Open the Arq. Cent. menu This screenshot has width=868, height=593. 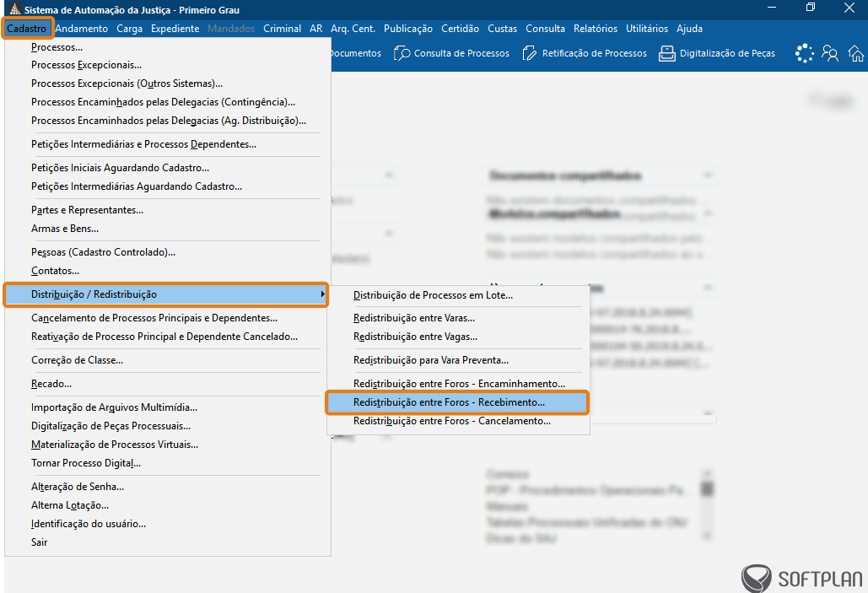tap(353, 28)
